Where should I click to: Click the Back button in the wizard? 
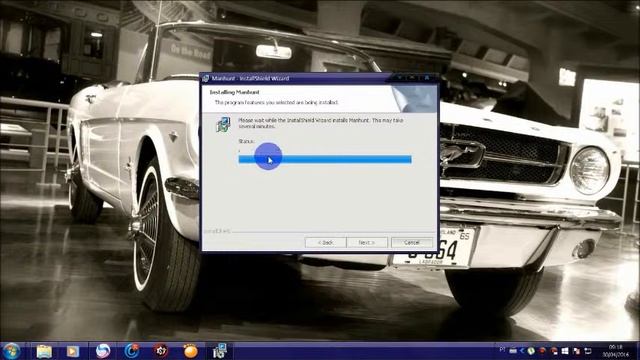[x=325, y=242]
